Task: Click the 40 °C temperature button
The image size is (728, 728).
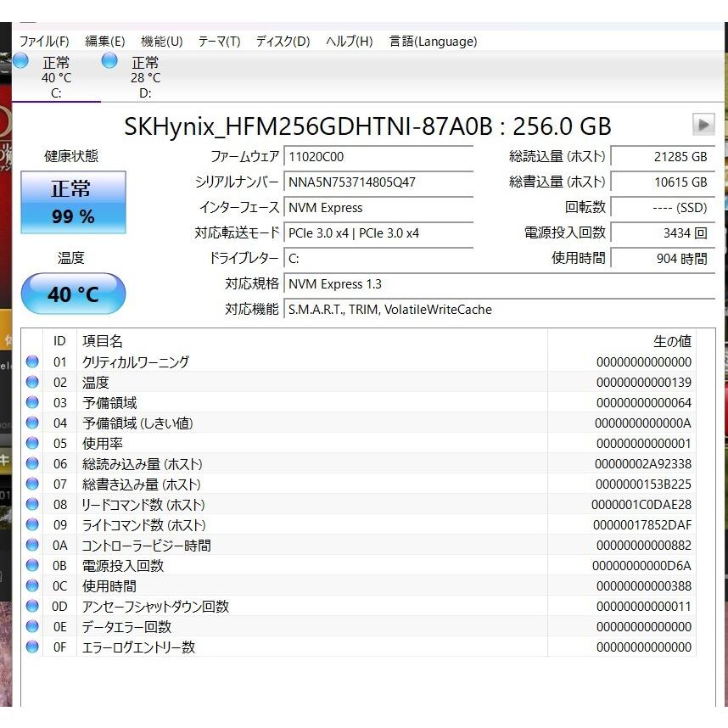Action: click(x=73, y=294)
